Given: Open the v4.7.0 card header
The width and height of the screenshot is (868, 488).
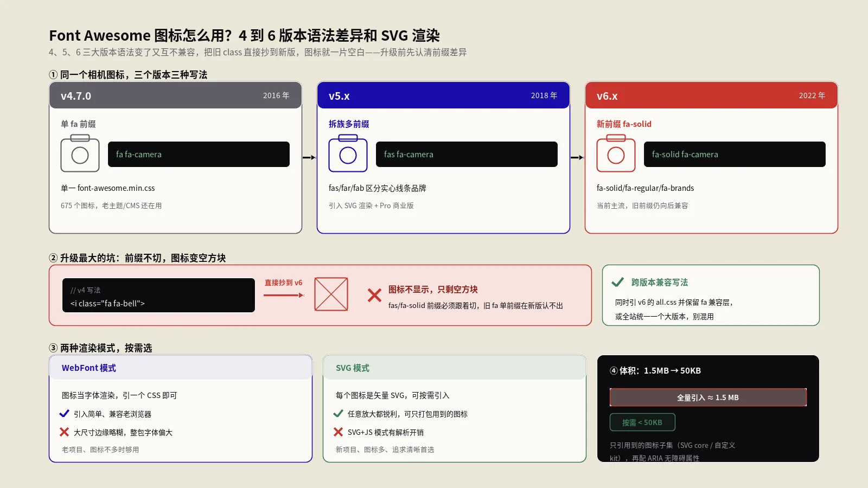Looking at the screenshot, I should click(175, 95).
